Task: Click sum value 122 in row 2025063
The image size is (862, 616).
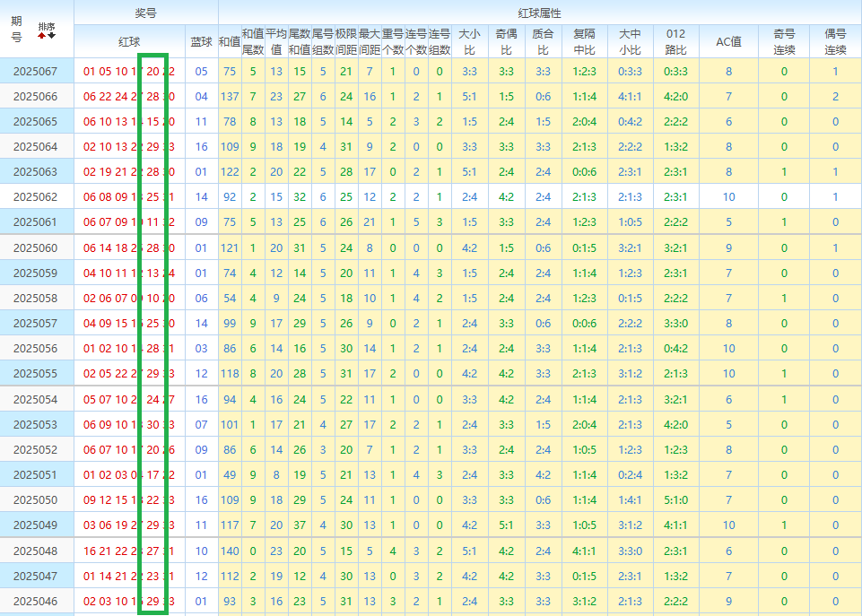Action: tap(230, 172)
